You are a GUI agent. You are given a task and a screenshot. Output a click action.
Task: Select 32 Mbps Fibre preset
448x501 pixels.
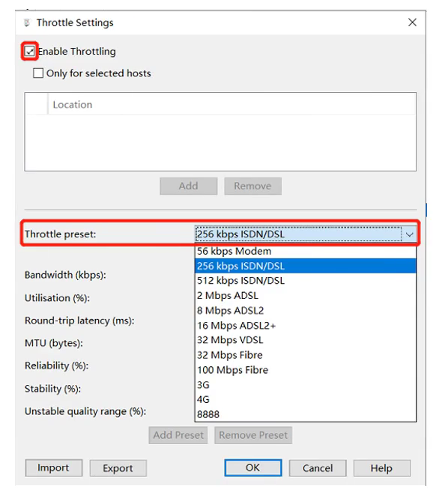[306, 355]
